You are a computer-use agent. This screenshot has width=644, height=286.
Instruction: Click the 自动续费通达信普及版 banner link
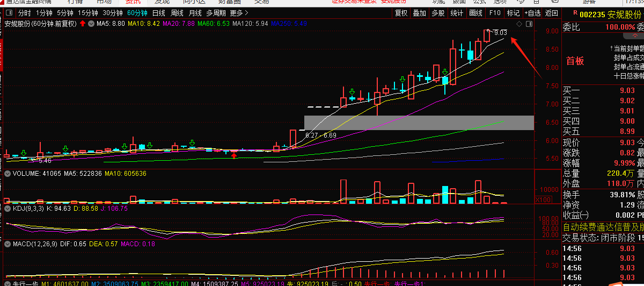tap(603, 227)
